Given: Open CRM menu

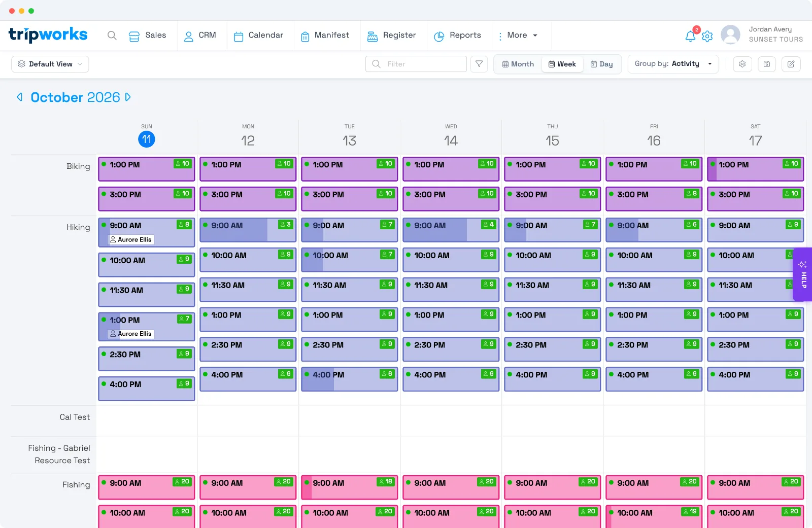Looking at the screenshot, I should 200,36.
